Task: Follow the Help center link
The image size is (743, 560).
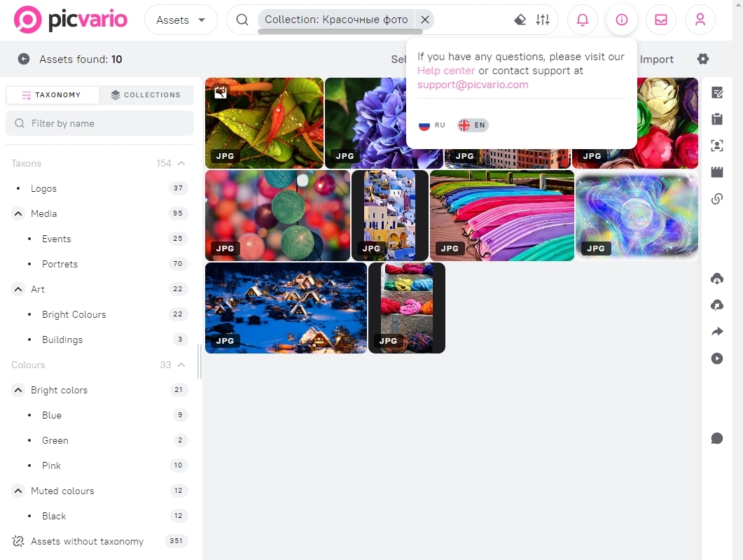Action: pyautogui.click(x=446, y=71)
